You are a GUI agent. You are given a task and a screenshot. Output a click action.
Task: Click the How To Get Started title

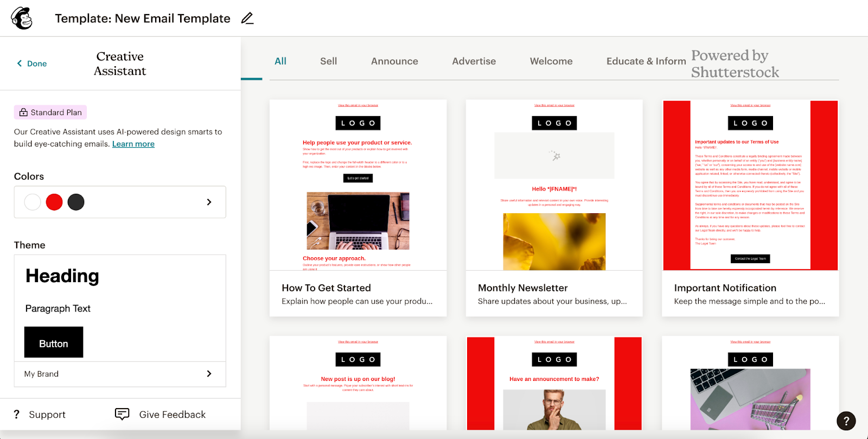coord(326,288)
